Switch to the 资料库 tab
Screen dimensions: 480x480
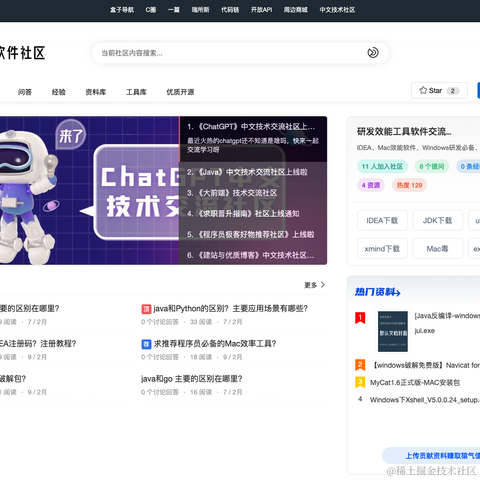click(x=96, y=92)
